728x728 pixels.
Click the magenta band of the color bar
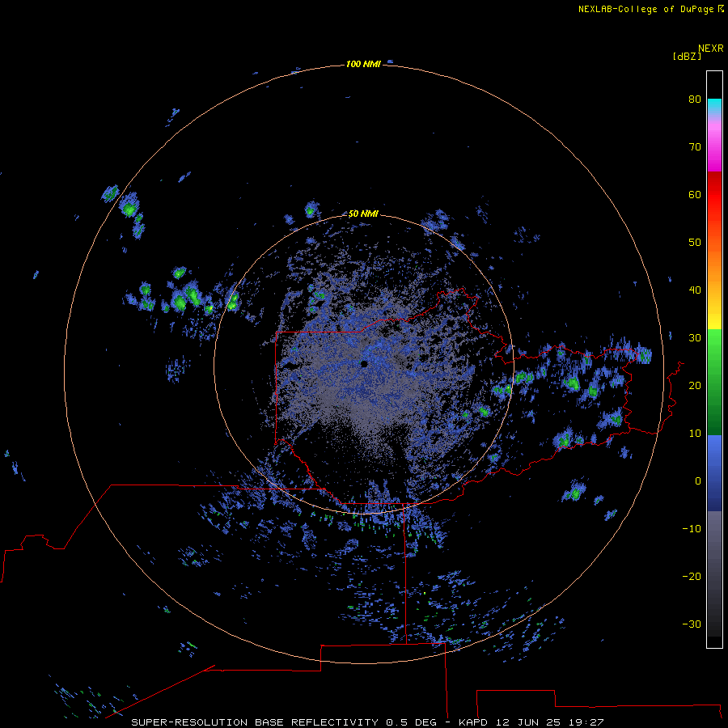point(714,153)
